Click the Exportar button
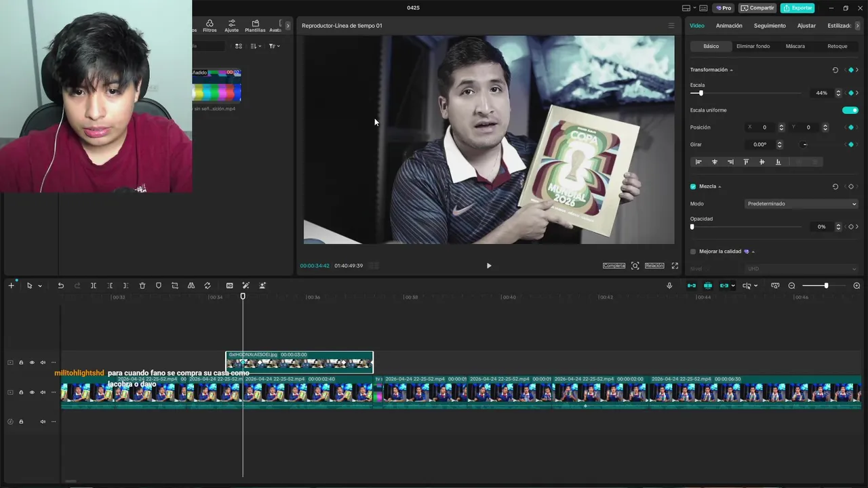 797,8
